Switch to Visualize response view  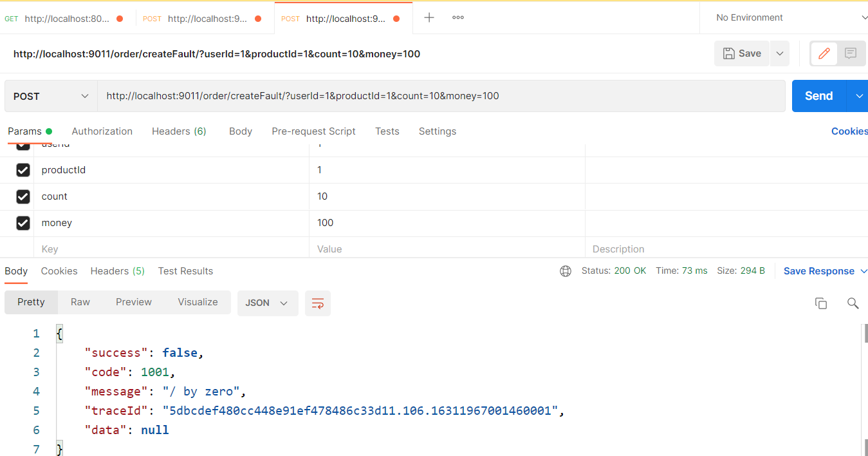(198, 302)
